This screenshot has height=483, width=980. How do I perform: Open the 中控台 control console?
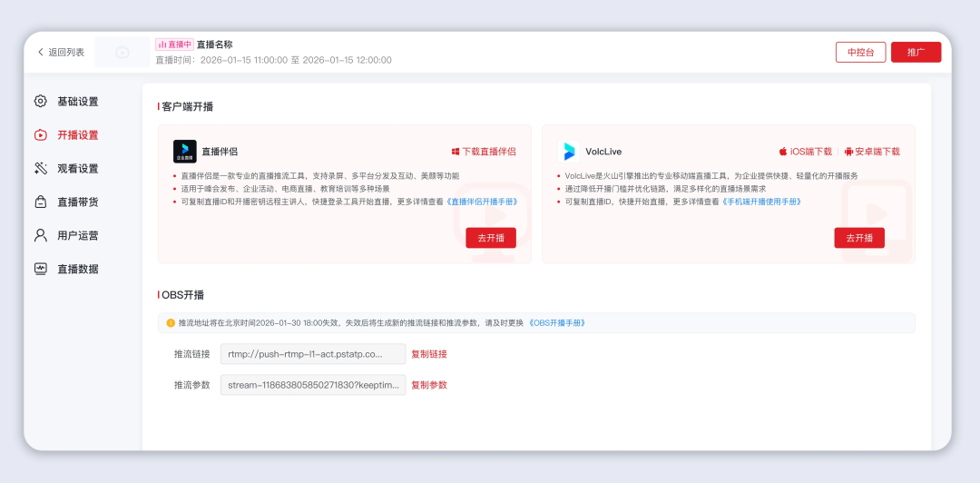tap(859, 53)
